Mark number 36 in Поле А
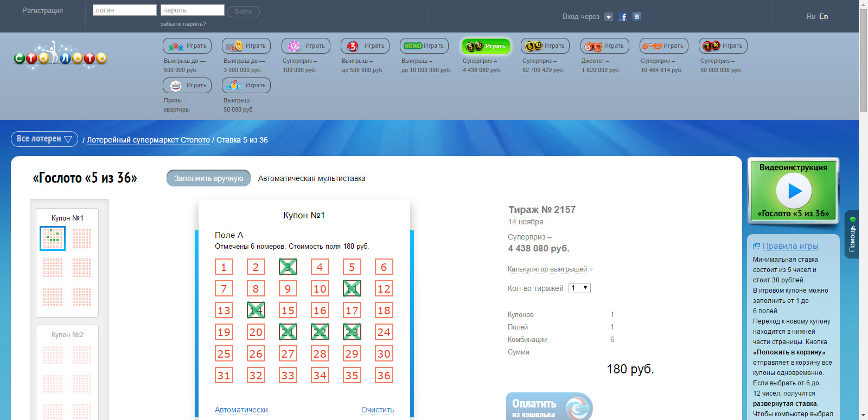This screenshot has height=420, width=868. tap(384, 375)
